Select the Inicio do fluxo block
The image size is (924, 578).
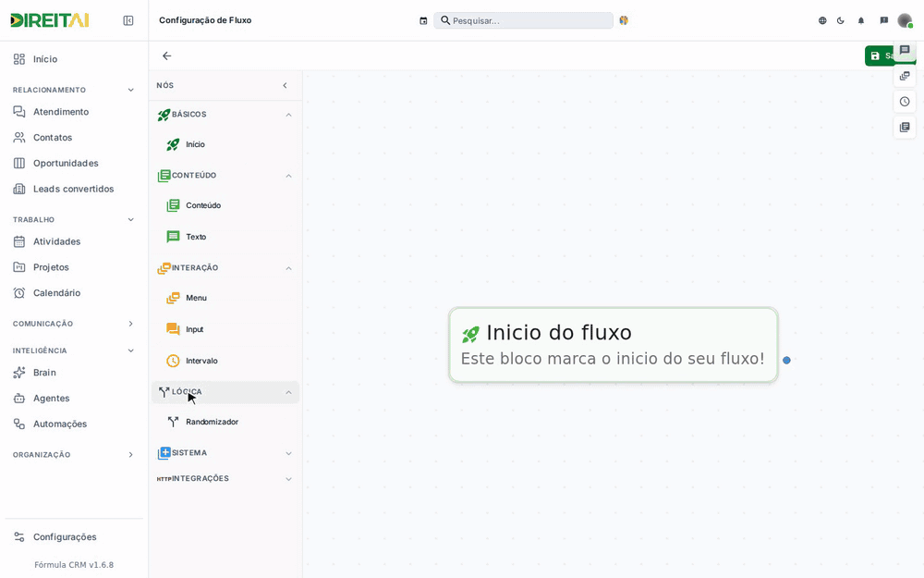click(613, 345)
